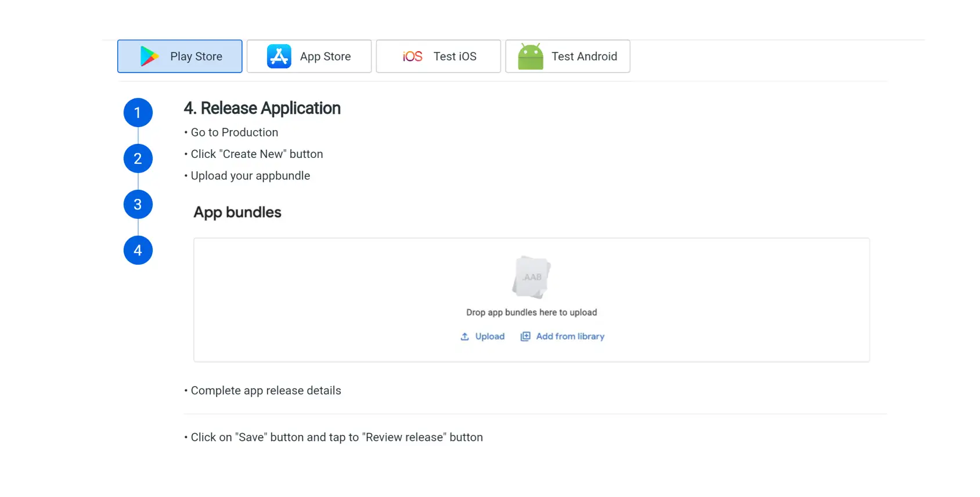Click the Google Play triangle logo
980x497 pixels.
[x=149, y=56]
